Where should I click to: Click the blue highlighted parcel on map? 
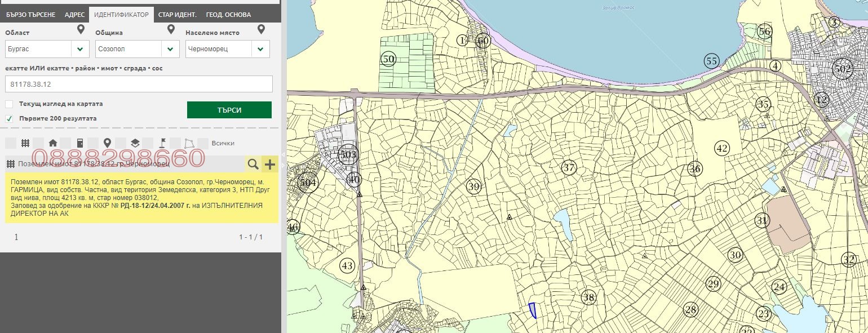click(532, 310)
